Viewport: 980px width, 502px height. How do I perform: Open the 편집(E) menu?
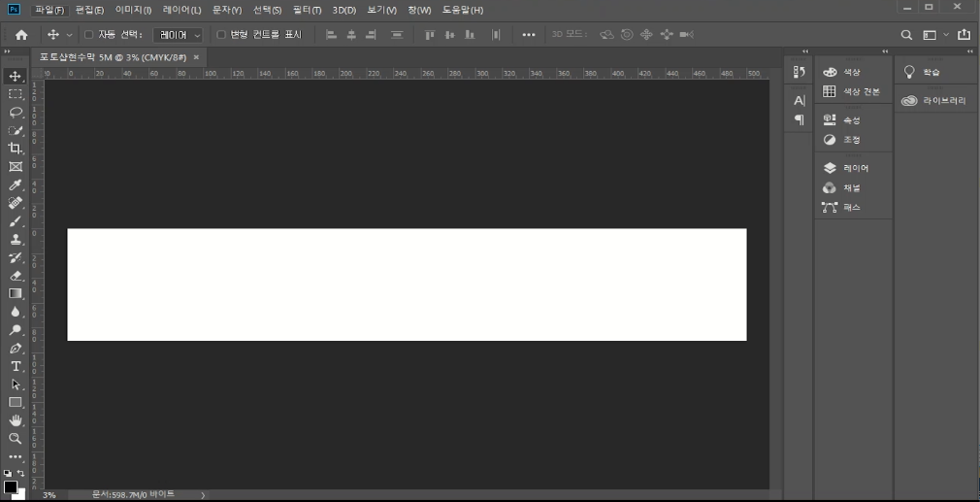pos(89,10)
